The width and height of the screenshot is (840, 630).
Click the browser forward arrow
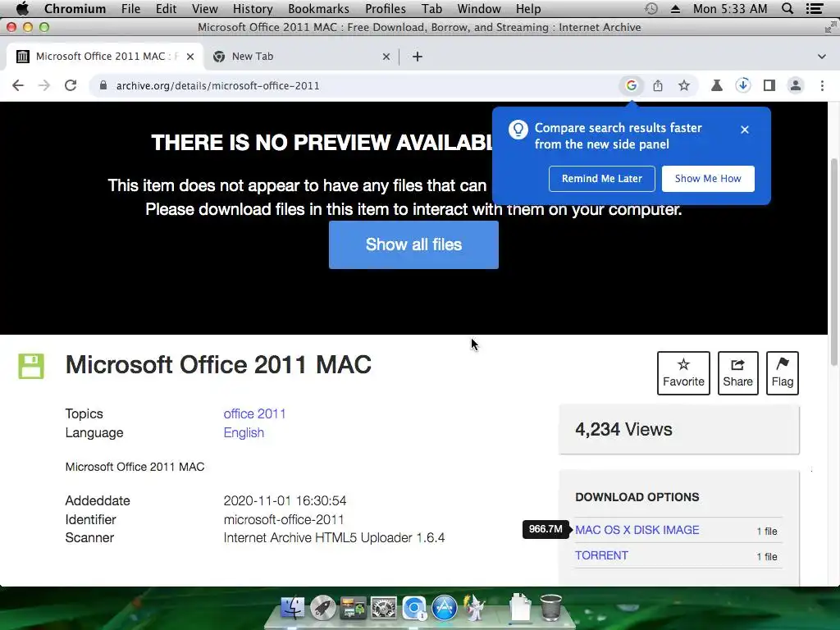pyautogui.click(x=44, y=85)
